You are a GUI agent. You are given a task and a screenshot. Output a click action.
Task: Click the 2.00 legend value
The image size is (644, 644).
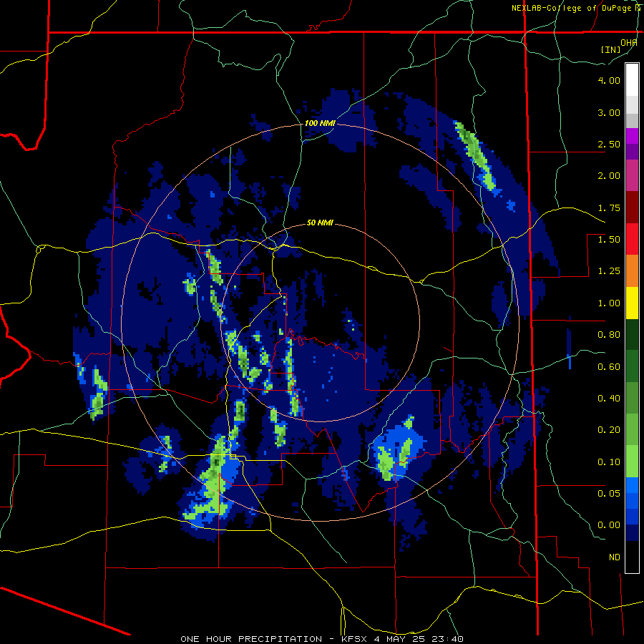[609, 176]
